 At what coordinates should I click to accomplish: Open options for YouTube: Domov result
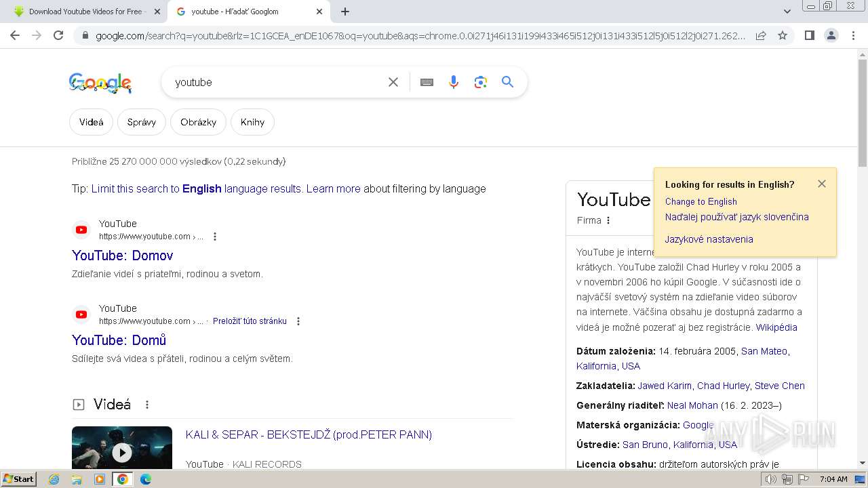click(x=215, y=237)
